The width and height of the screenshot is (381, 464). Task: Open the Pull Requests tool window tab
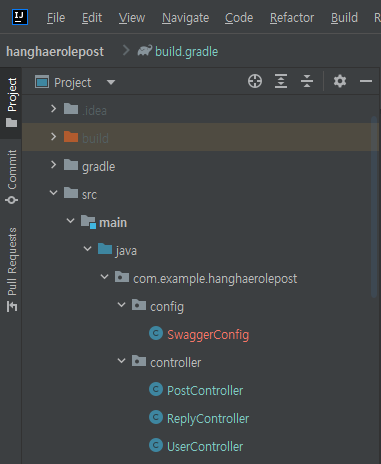pos(12,270)
